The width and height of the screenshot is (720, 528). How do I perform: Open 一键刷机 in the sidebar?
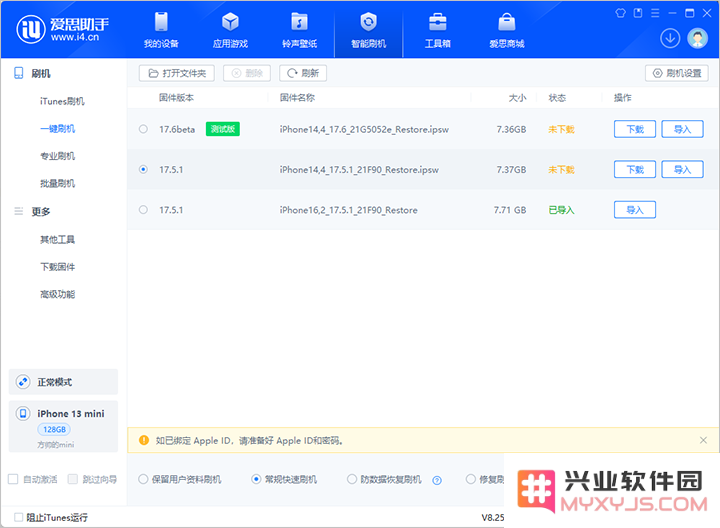pos(57,129)
